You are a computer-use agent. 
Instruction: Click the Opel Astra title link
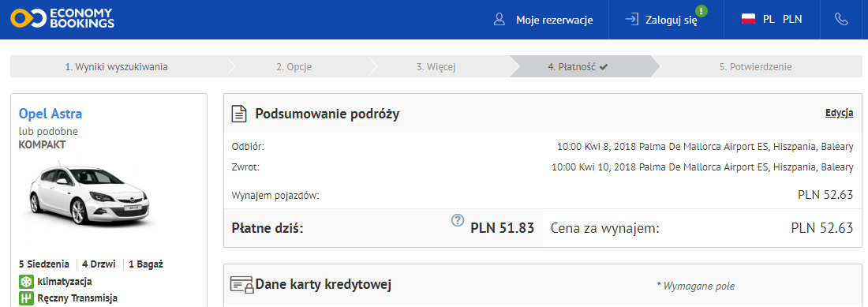pos(51,114)
